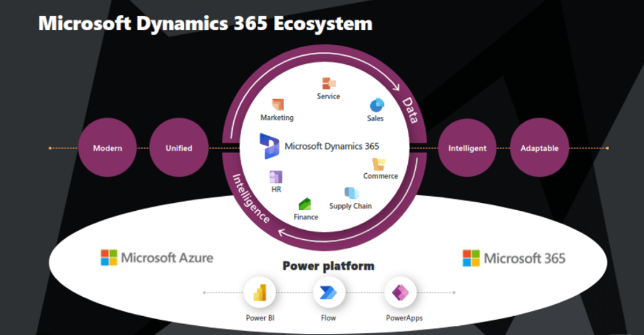Click the 'Sales' label text
The image size is (644, 335).
point(375,118)
